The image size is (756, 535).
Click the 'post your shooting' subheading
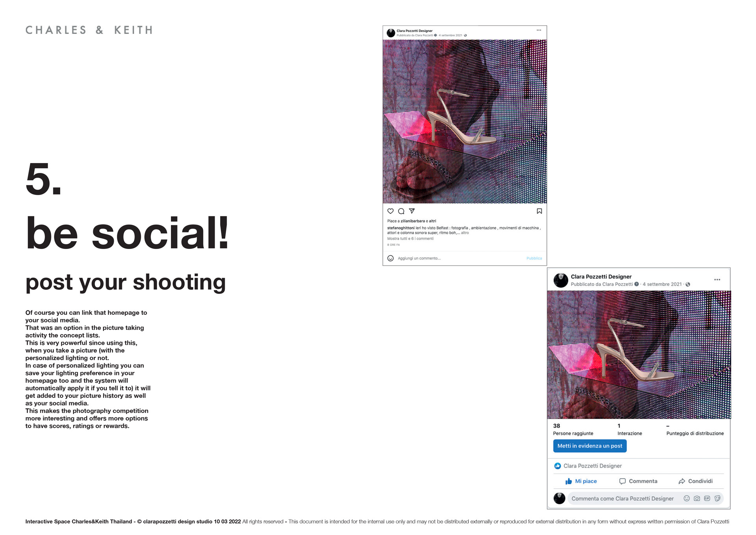coord(126,282)
